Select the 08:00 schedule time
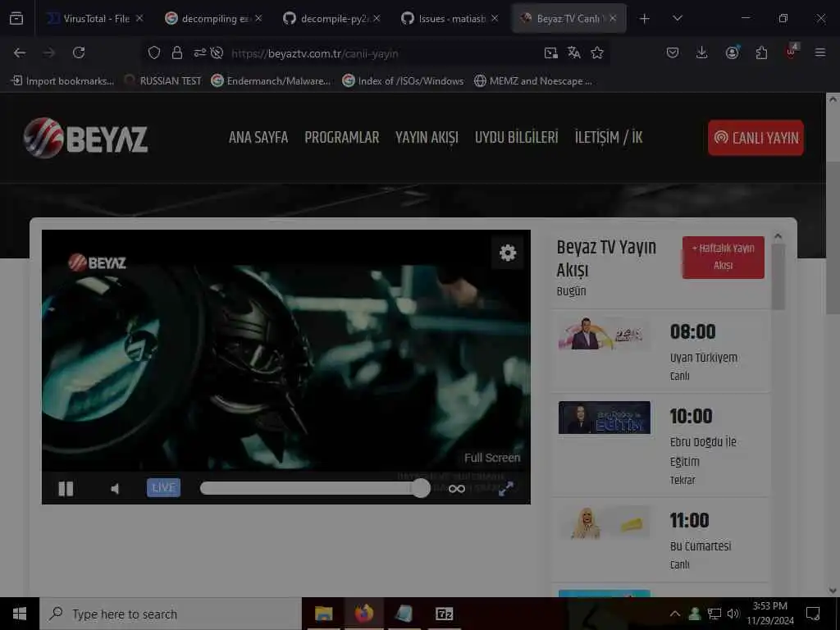 click(x=692, y=331)
